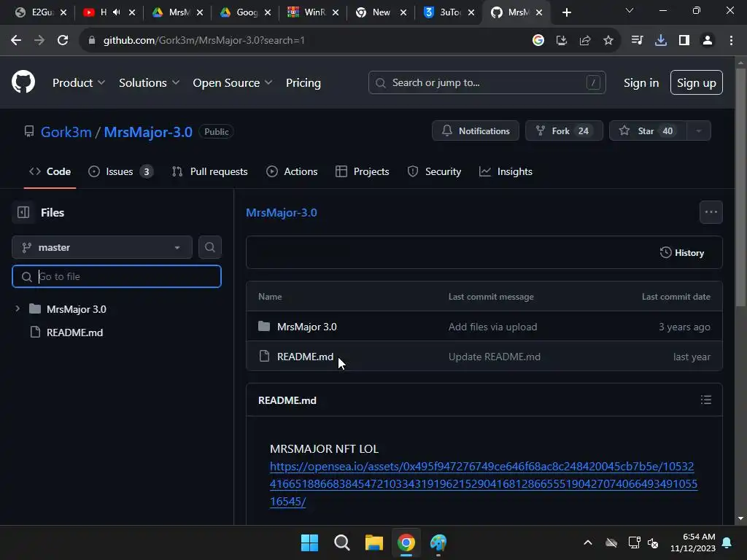Screen dimensions: 747x560
Task: Click the browser address bar URL
Action: (x=204, y=41)
